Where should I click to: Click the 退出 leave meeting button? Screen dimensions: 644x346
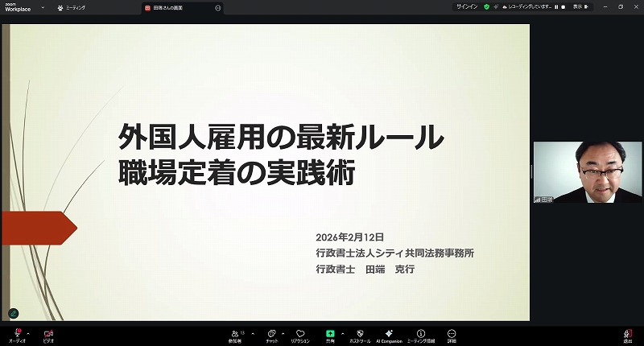(x=627, y=334)
